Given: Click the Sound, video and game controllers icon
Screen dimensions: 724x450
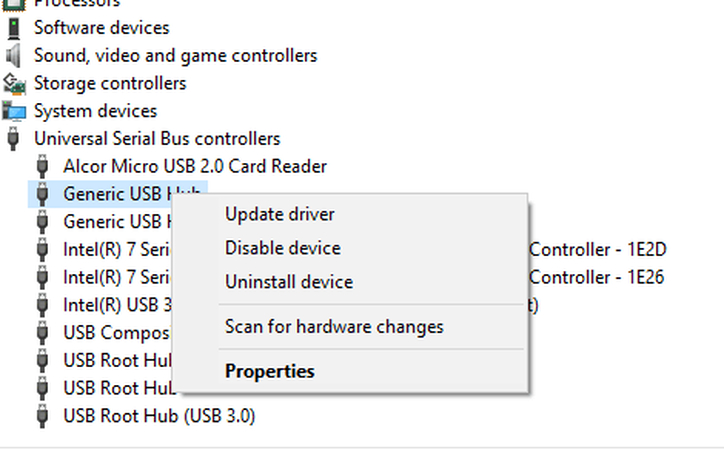Looking at the screenshot, I should coord(14,56).
